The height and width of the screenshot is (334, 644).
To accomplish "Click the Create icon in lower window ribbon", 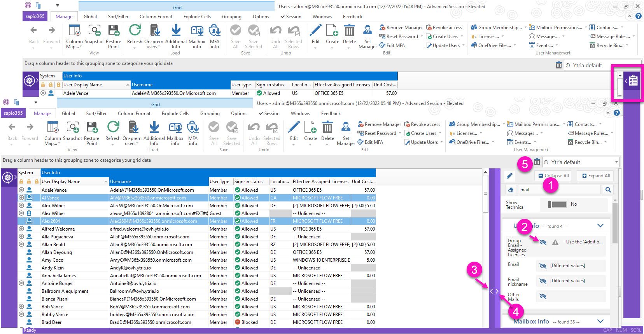I will click(x=311, y=127).
